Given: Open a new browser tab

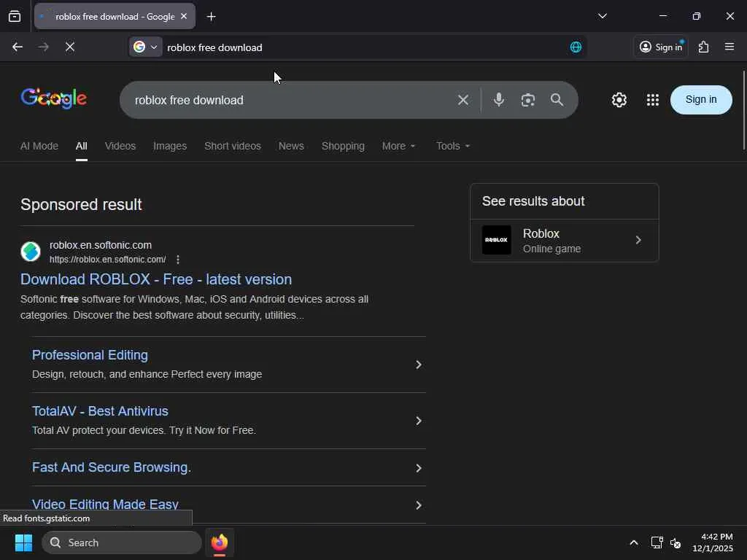Looking at the screenshot, I should (211, 17).
